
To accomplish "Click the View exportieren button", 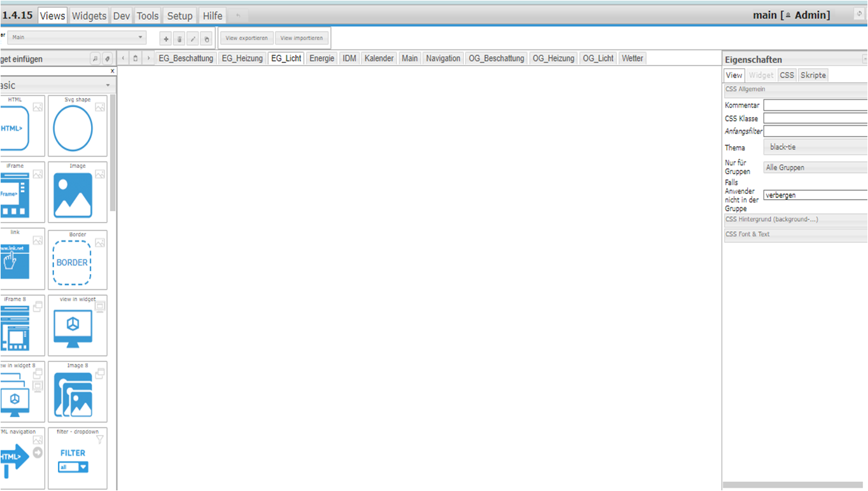I will click(247, 38).
